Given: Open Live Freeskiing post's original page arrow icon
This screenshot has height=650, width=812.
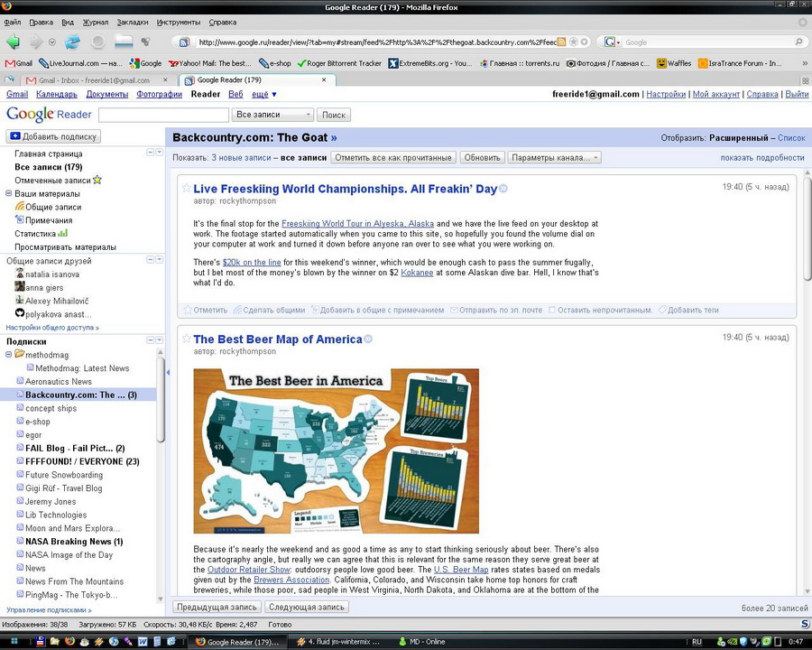Looking at the screenshot, I should (x=503, y=190).
